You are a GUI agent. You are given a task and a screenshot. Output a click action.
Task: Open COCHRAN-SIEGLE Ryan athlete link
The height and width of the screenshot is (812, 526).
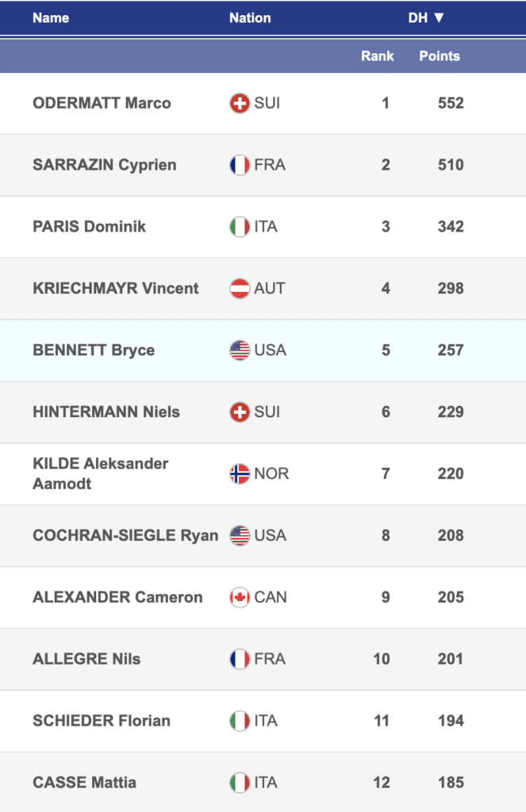pyautogui.click(x=125, y=536)
